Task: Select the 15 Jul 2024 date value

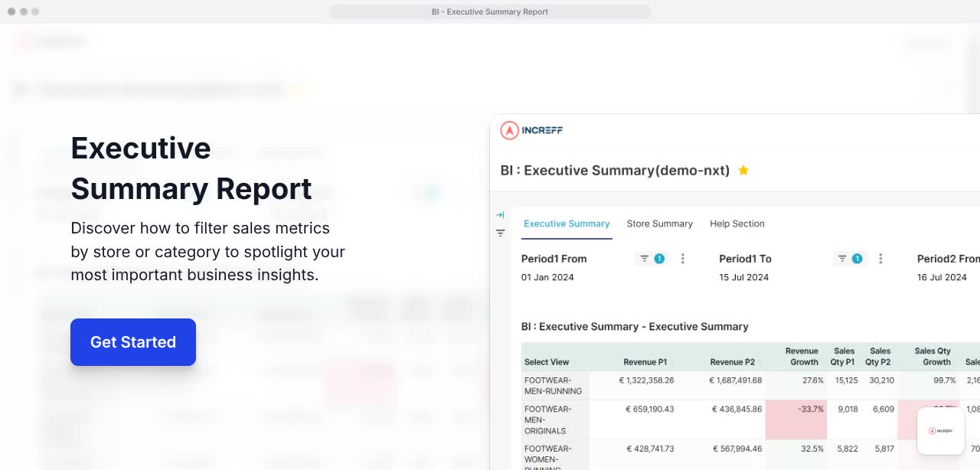Action: click(744, 277)
